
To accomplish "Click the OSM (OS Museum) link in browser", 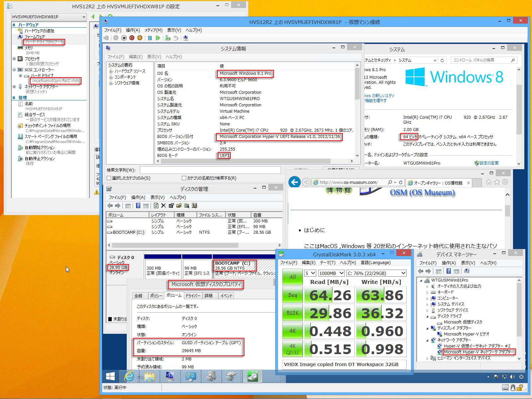I will pos(422,193).
